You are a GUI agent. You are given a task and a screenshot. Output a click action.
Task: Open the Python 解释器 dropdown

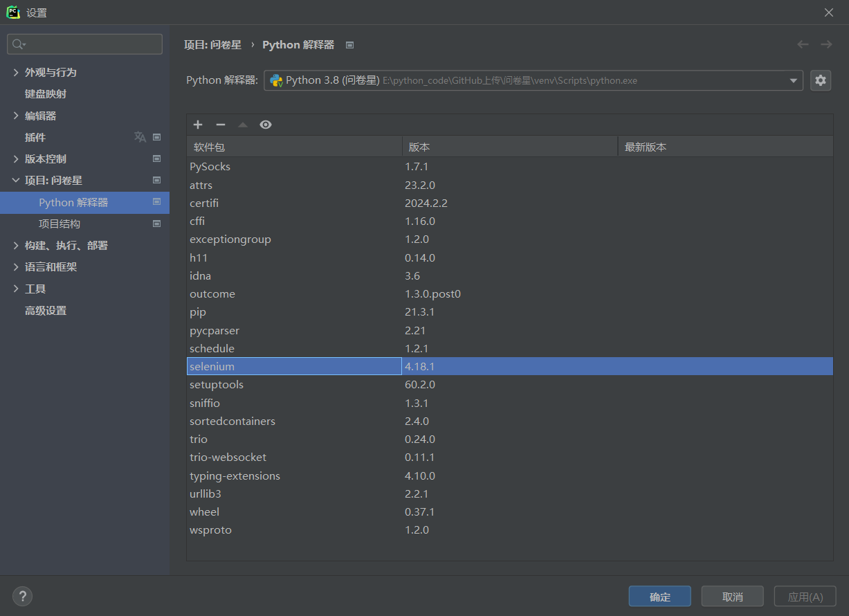pos(533,80)
